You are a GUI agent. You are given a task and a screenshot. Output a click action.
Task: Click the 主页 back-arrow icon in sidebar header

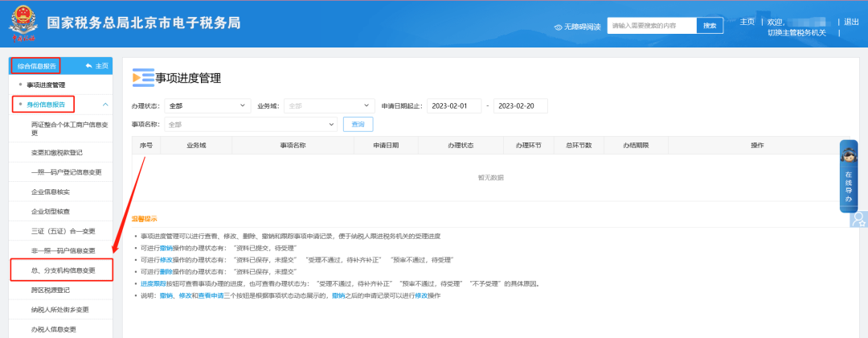click(x=88, y=66)
